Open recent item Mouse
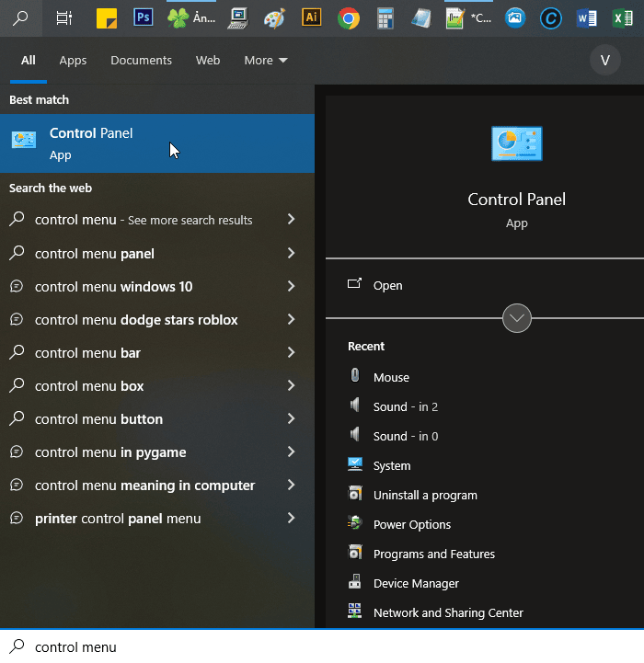This screenshot has width=644, height=663. pos(391,377)
